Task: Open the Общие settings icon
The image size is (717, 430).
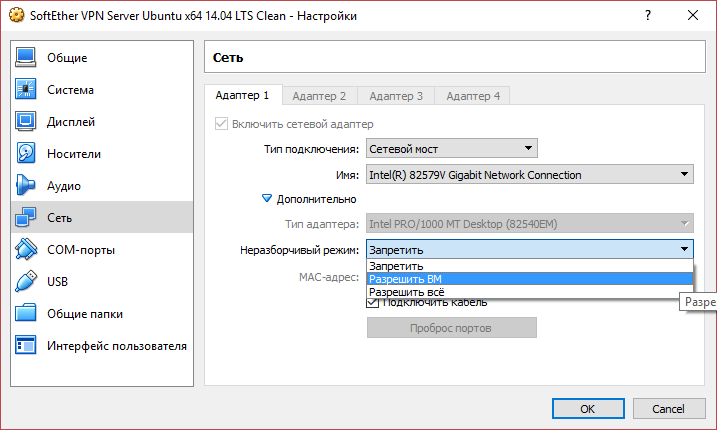Action: point(26,58)
